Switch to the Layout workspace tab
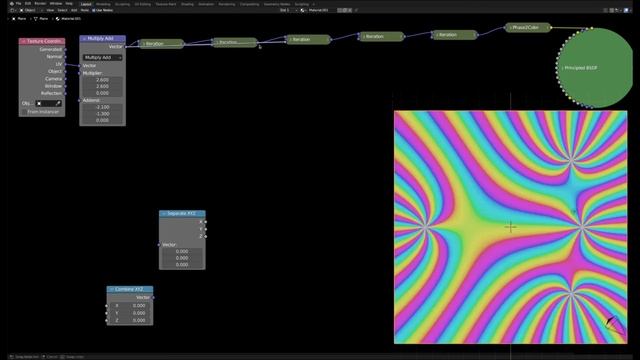This screenshot has height=360, width=640. click(x=86, y=4)
